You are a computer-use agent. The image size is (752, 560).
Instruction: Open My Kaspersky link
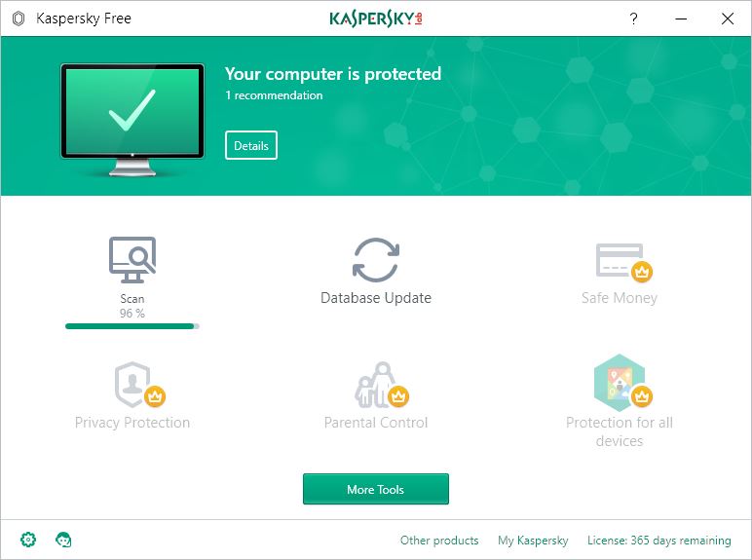coord(533,541)
